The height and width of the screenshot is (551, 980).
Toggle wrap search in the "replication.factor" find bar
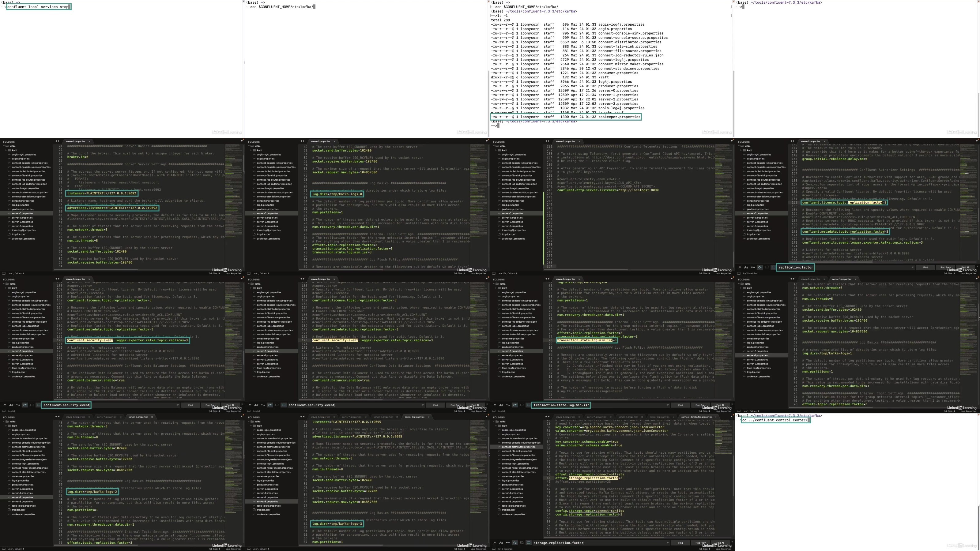[760, 267]
